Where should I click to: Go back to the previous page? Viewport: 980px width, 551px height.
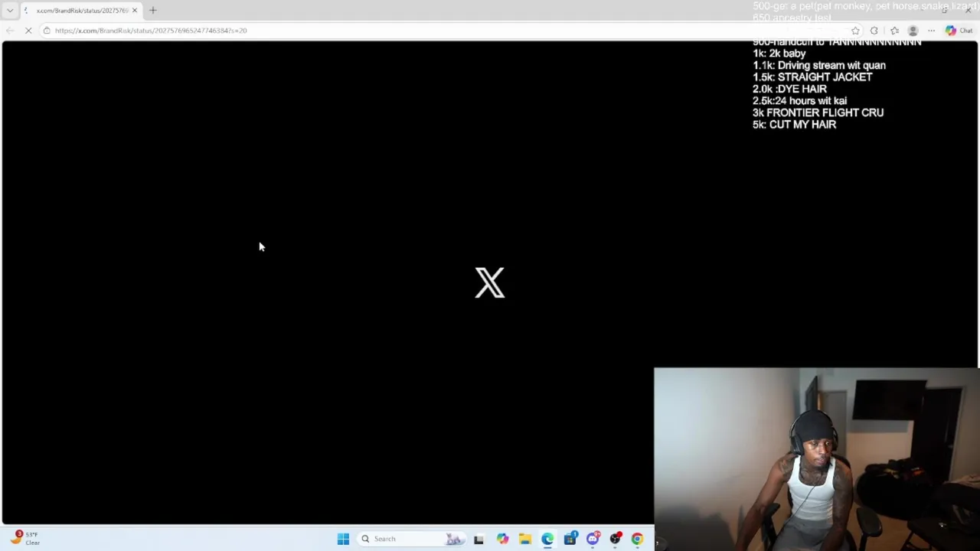tap(10, 31)
